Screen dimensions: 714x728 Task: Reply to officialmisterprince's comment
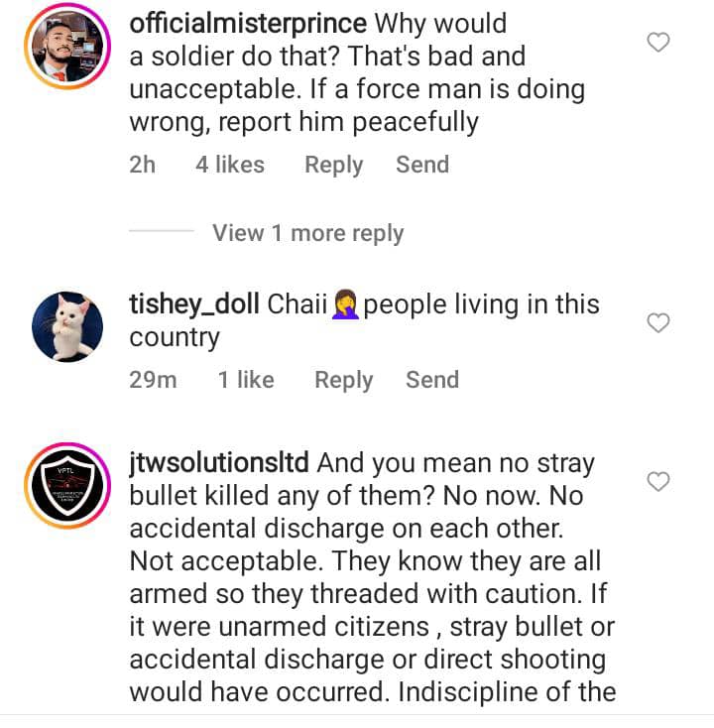click(x=333, y=165)
